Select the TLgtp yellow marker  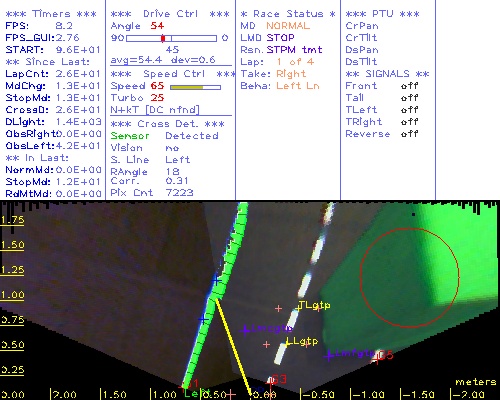[314, 305]
